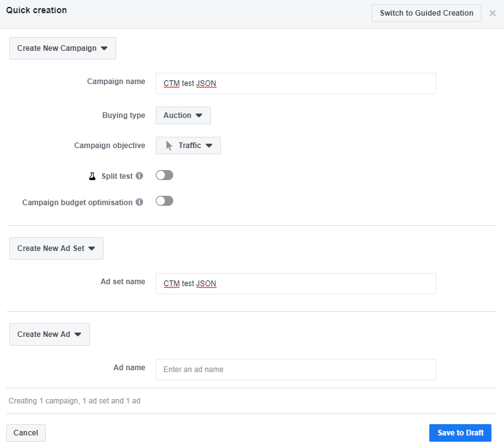Image resolution: width=504 pixels, height=448 pixels.
Task: Click the Quick creation title text
Action: [36, 10]
